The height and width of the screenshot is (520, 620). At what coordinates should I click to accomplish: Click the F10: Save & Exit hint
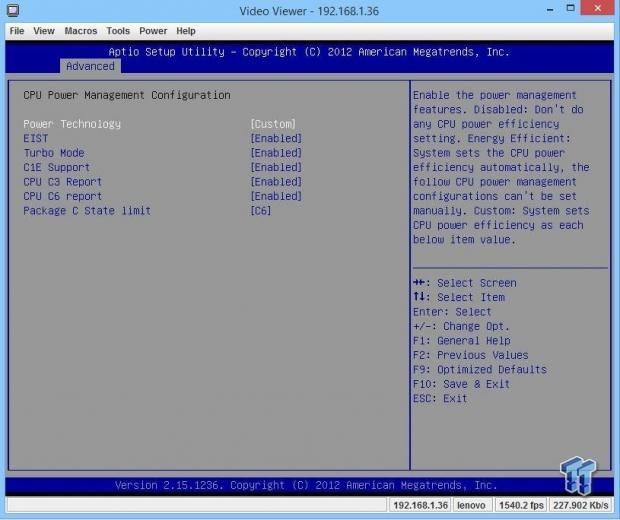(461, 384)
